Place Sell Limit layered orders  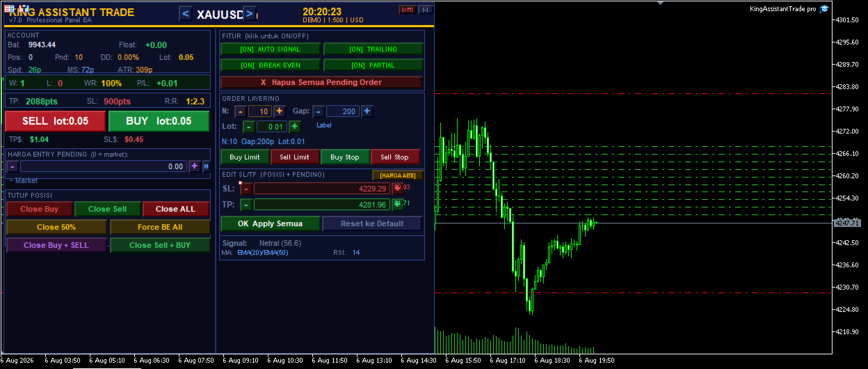pyautogui.click(x=295, y=157)
